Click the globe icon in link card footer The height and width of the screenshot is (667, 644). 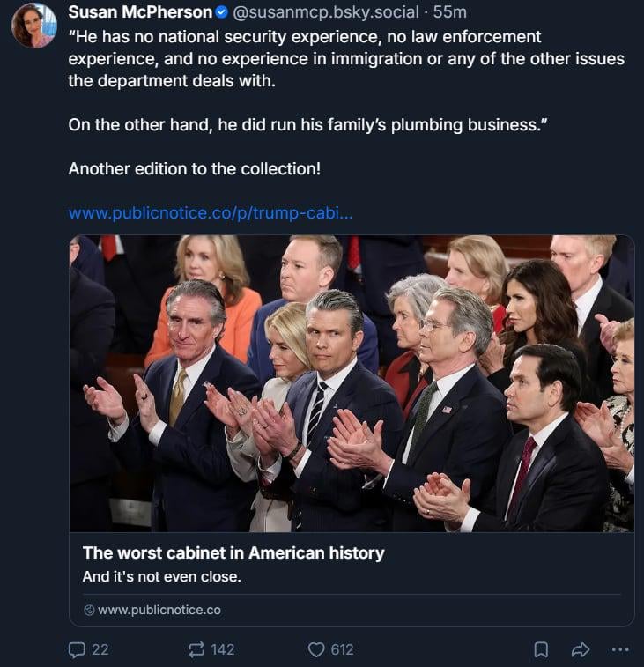(88, 610)
